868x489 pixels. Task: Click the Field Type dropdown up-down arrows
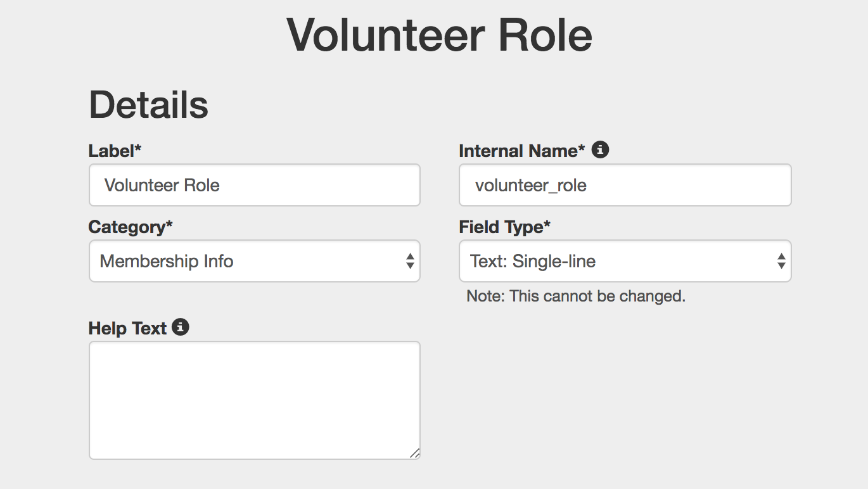pos(781,261)
